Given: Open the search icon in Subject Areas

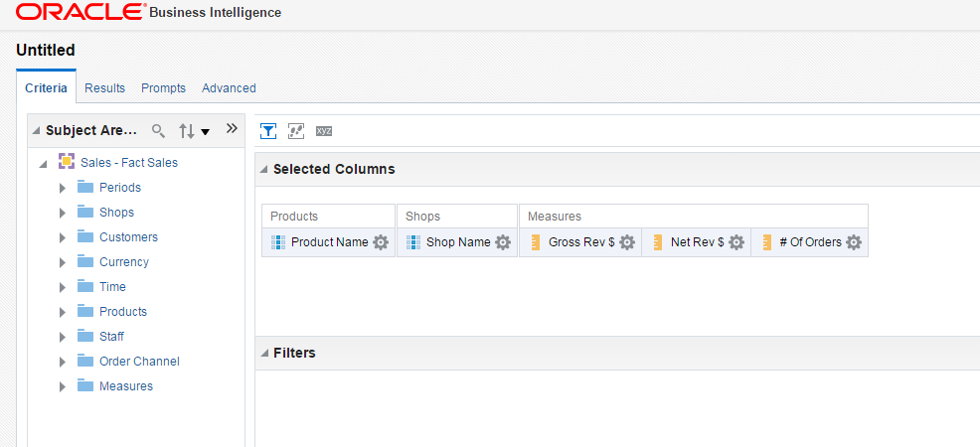Looking at the screenshot, I should 159,130.
